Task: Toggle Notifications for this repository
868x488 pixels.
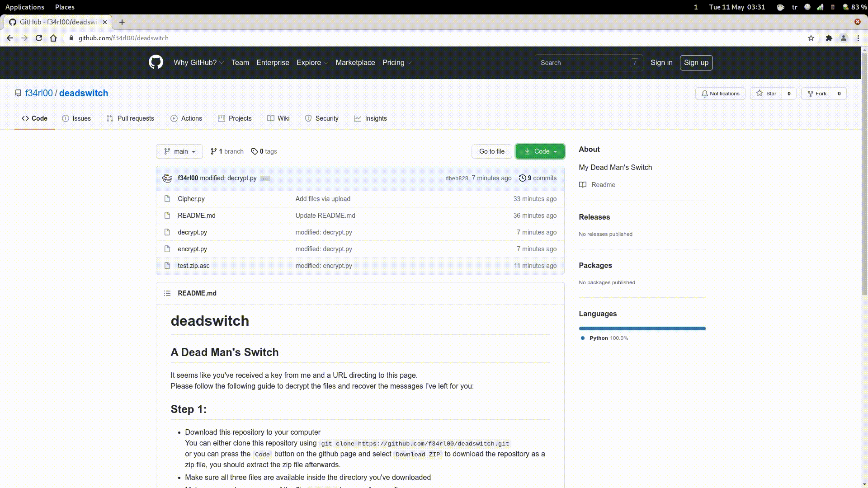Action: (720, 94)
